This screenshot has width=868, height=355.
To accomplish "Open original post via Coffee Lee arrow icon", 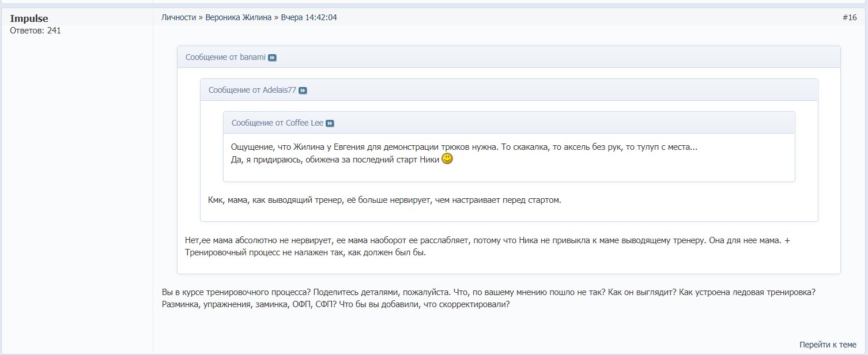I will (x=330, y=123).
